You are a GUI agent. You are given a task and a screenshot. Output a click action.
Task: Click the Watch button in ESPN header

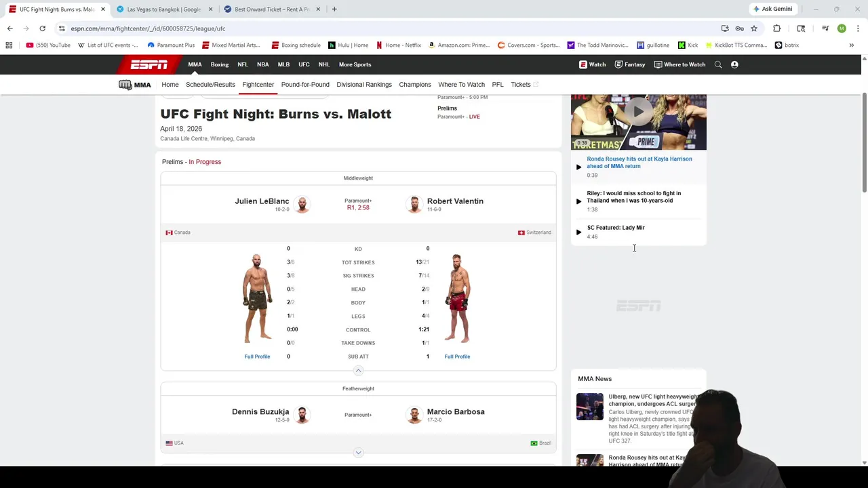(x=593, y=64)
